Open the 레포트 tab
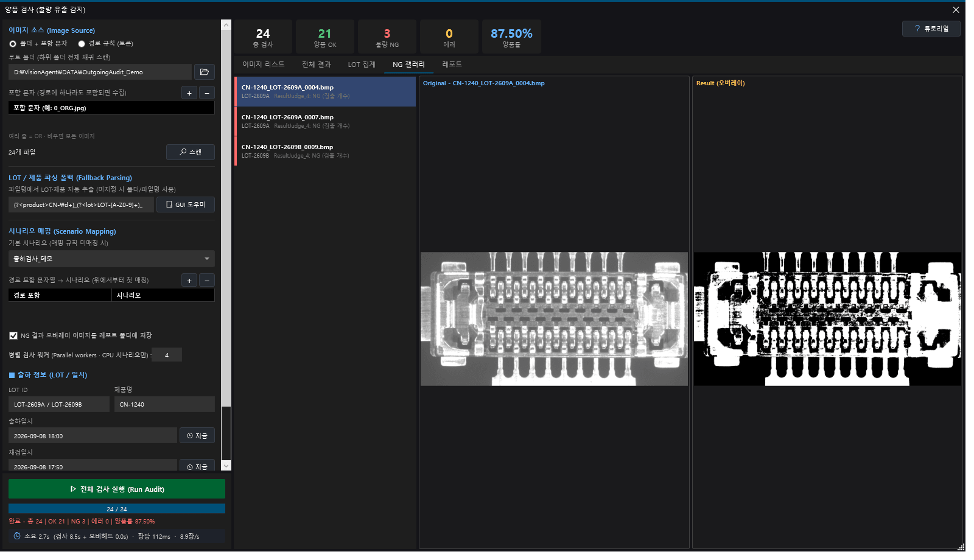Viewport: 974px width, 560px height. [x=452, y=65]
